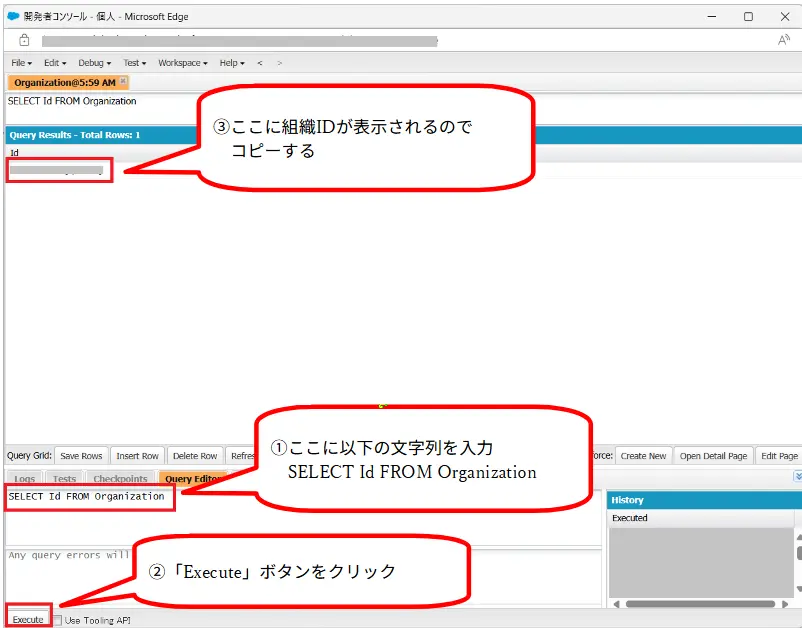Open the Edit menu
802x628 pixels.
tap(55, 62)
